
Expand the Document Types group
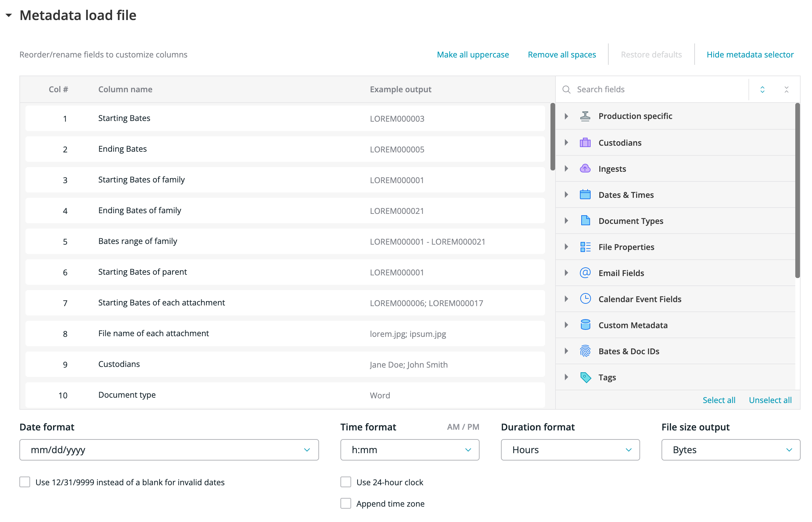click(x=566, y=221)
